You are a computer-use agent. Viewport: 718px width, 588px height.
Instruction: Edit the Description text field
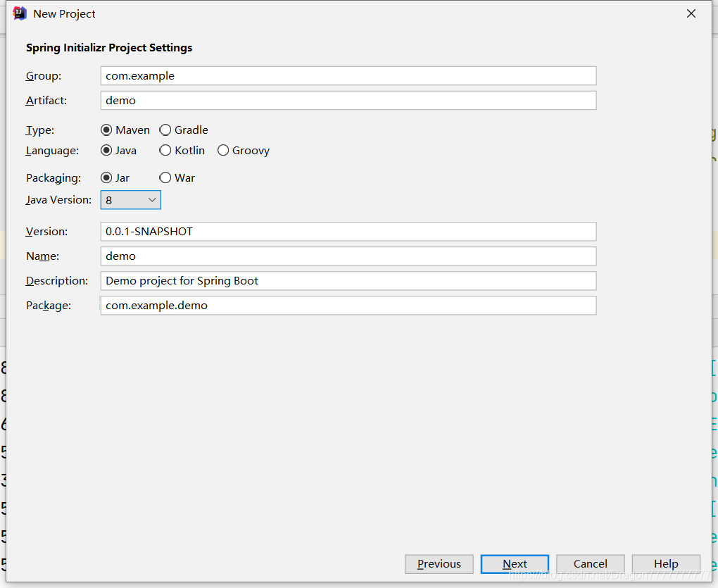pyautogui.click(x=348, y=281)
